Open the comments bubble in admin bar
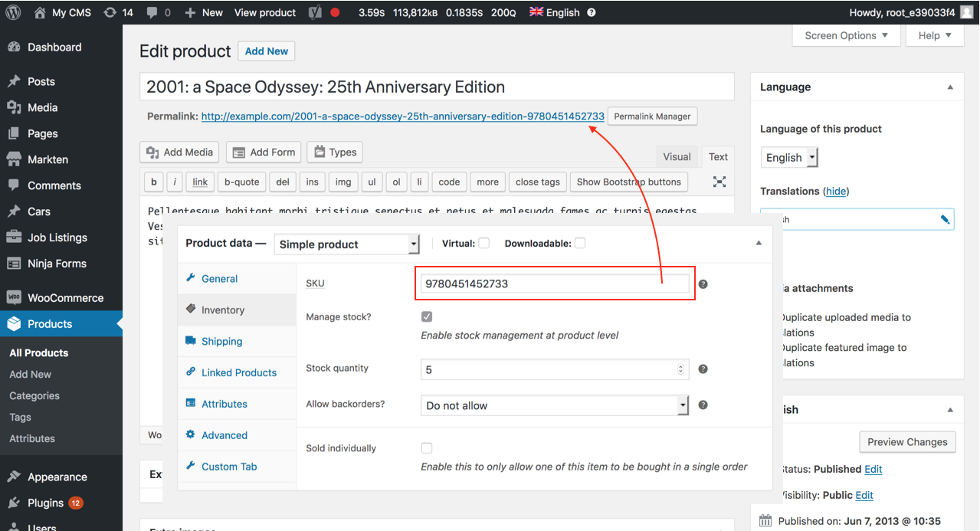Screen dimensions: 980x531 coord(152,12)
